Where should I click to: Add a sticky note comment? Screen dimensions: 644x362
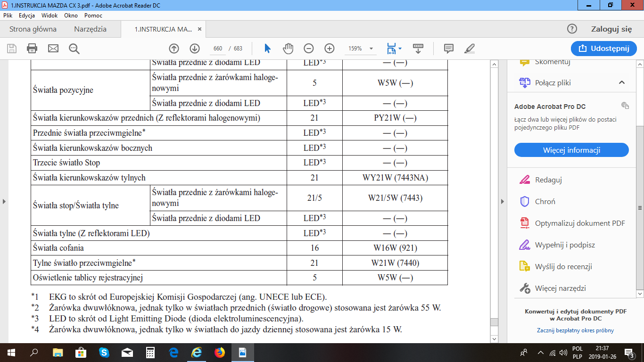(x=448, y=49)
